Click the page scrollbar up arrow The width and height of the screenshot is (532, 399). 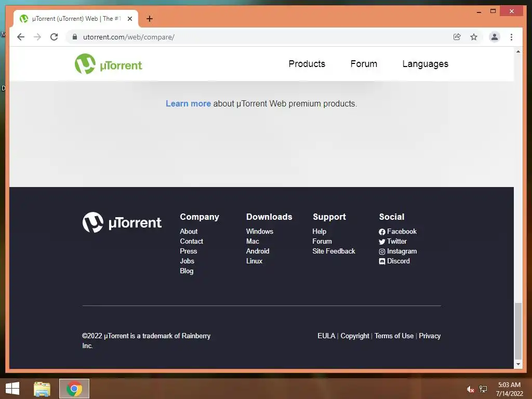pos(518,51)
